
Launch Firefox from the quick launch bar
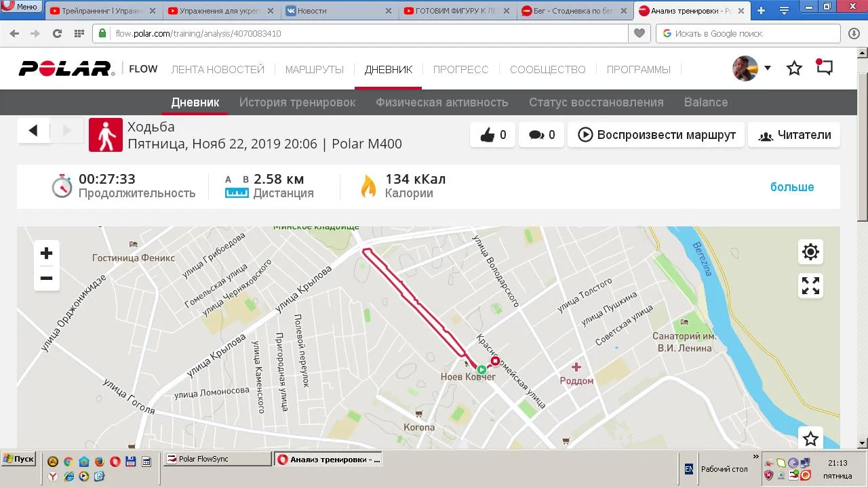(x=99, y=462)
